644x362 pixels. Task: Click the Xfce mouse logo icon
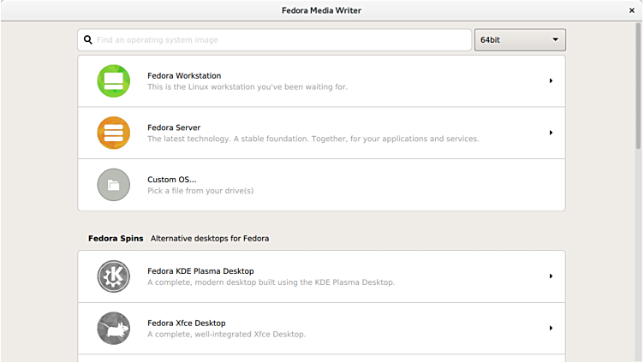(x=114, y=328)
